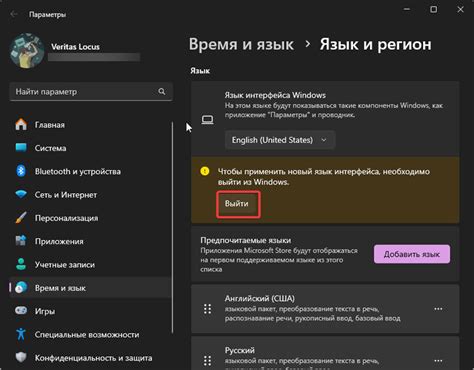Image resolution: width=474 pixels, height=370 pixels.
Task: Click the shield privacy icon
Action: [21, 357]
